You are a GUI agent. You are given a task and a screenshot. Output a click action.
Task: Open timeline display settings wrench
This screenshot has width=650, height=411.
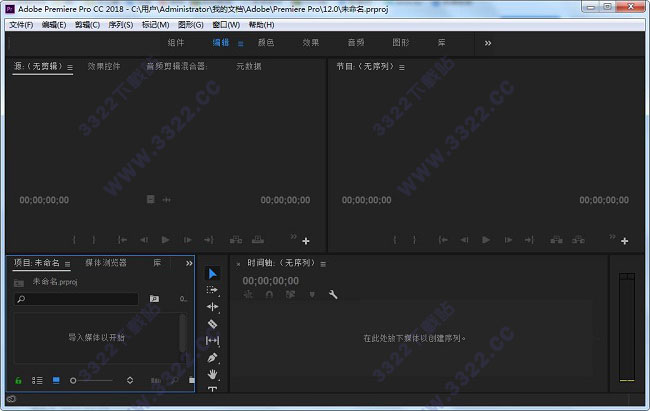coord(333,294)
